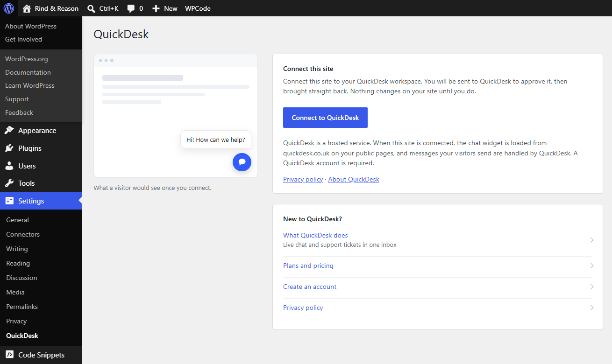The width and height of the screenshot is (612, 364).
Task: Click the Connect to QuickDesk button
Action: tap(325, 118)
